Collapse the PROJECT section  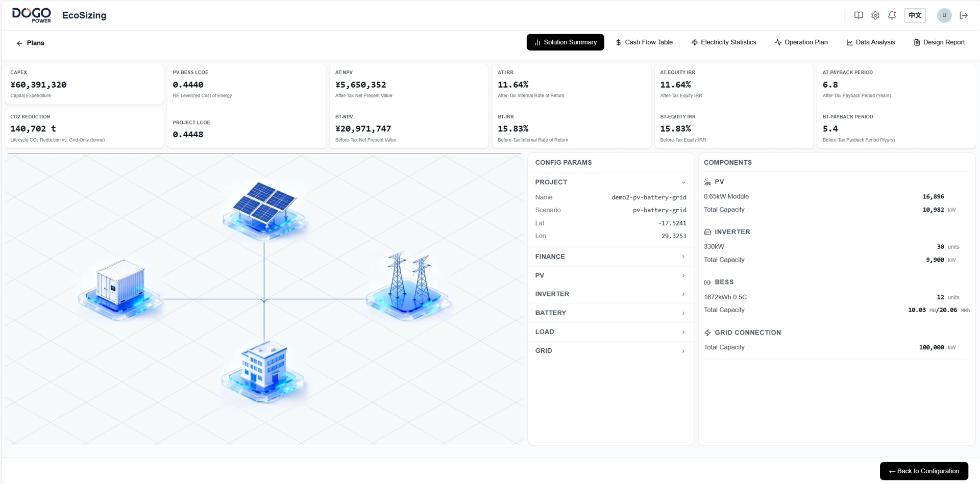tap(610, 182)
